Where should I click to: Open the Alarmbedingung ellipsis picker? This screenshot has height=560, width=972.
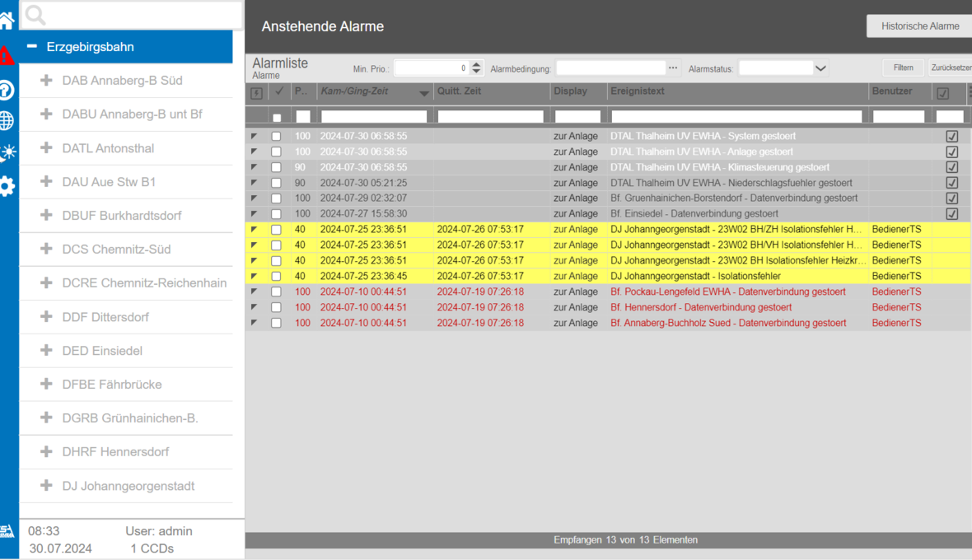tap(673, 68)
